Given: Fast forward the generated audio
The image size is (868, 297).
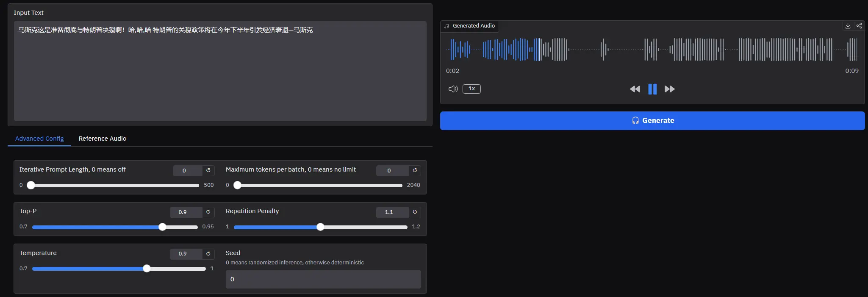Looking at the screenshot, I should [669, 89].
